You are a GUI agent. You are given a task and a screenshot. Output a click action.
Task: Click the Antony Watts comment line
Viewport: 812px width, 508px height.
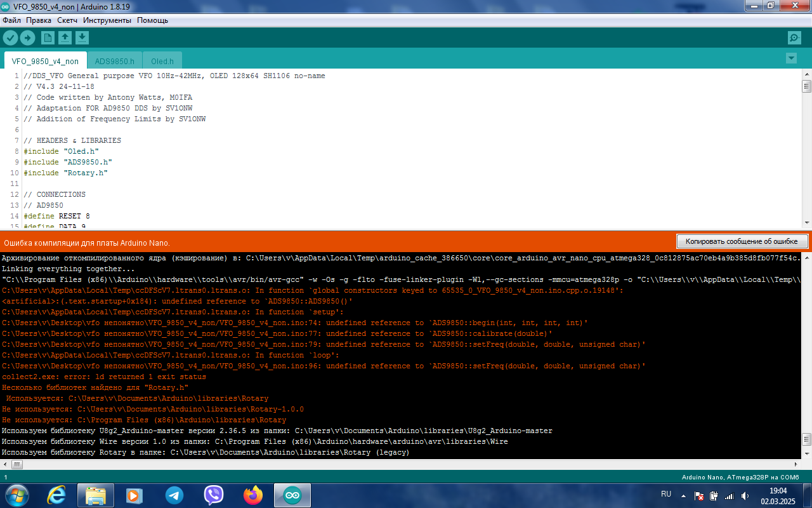tap(108, 97)
